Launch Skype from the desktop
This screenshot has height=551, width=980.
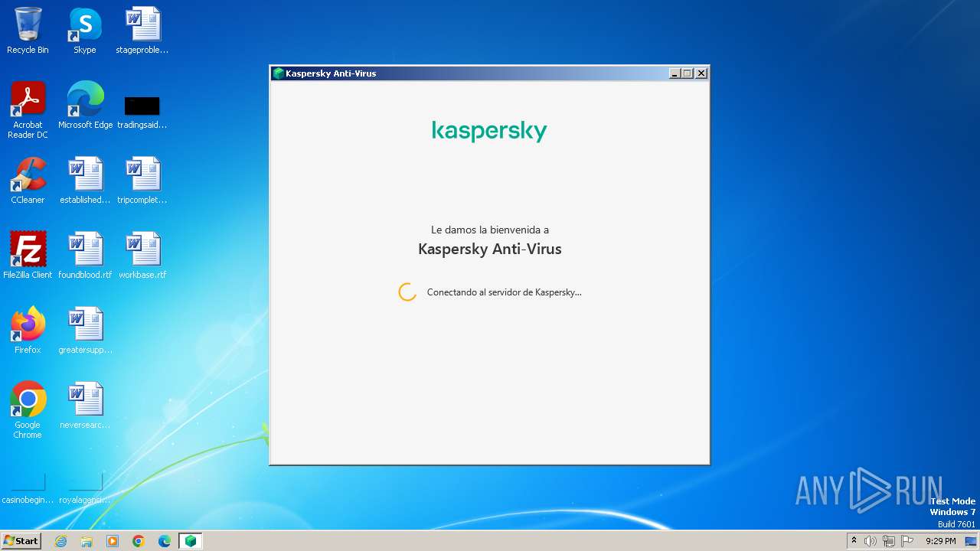coord(85,31)
